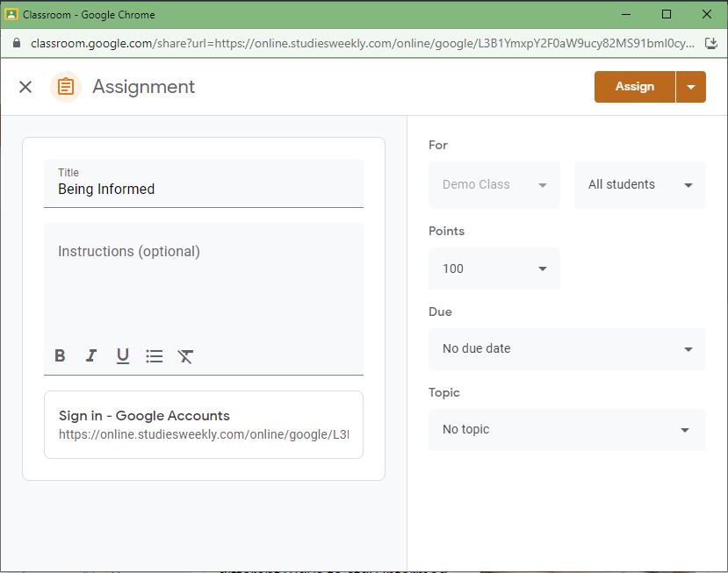Viewport: 728px width, 573px height.
Task: Open the Sign in - Google Accounts attachment
Action: (204, 424)
